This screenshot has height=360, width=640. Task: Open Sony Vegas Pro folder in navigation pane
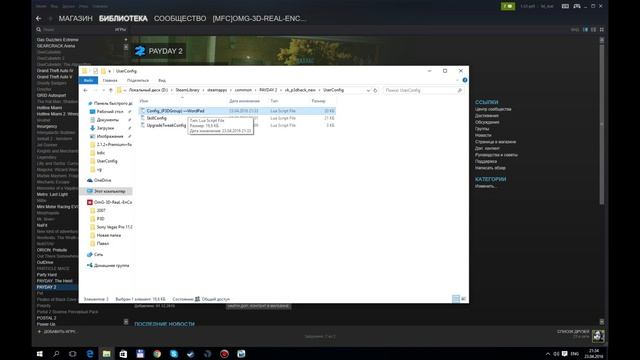point(114,227)
